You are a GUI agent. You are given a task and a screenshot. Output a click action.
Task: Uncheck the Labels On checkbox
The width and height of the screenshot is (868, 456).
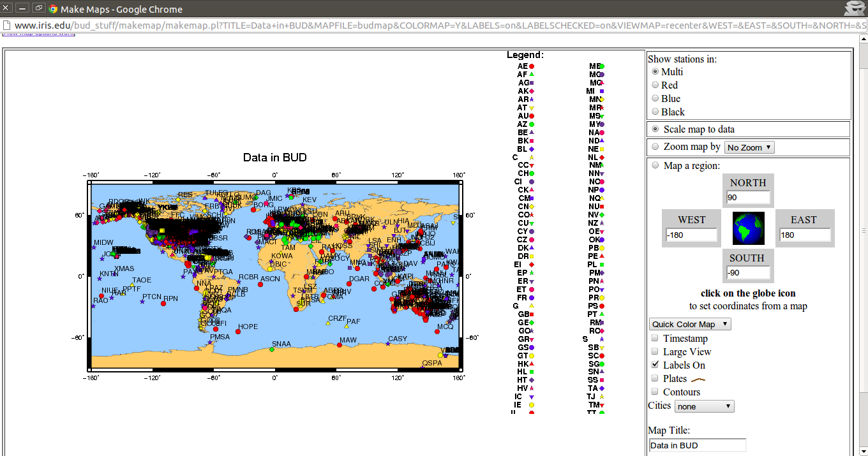tap(655, 365)
